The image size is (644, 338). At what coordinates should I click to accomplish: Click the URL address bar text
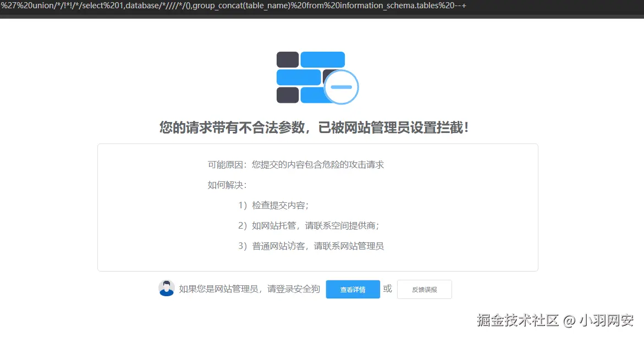pyautogui.click(x=233, y=5)
